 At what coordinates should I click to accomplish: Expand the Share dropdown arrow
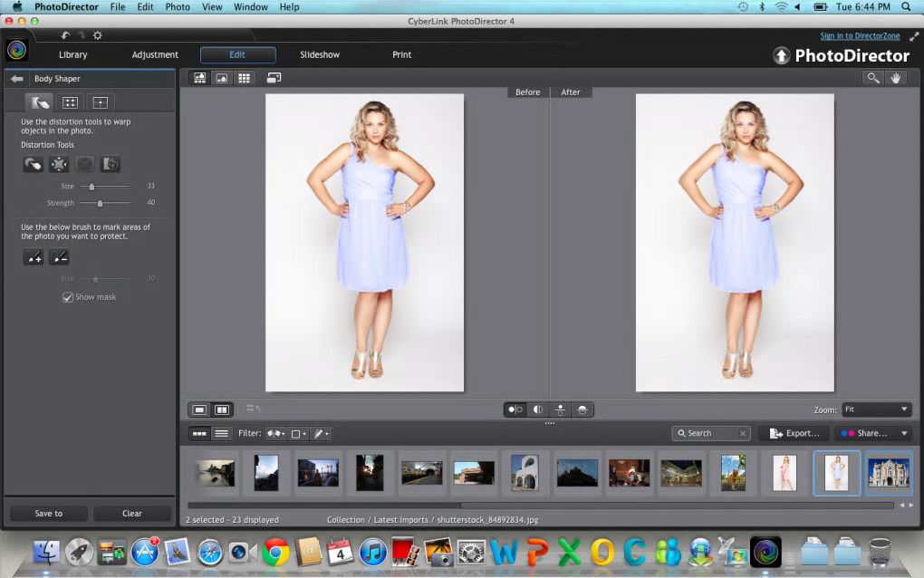coord(903,433)
